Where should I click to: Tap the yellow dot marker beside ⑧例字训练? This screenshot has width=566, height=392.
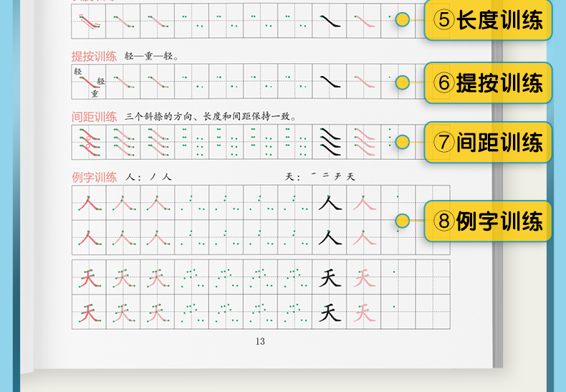[x=403, y=221]
